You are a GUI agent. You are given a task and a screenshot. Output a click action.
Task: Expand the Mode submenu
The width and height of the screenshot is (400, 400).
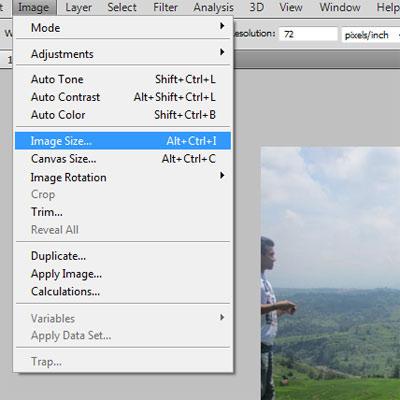pyautogui.click(x=123, y=28)
